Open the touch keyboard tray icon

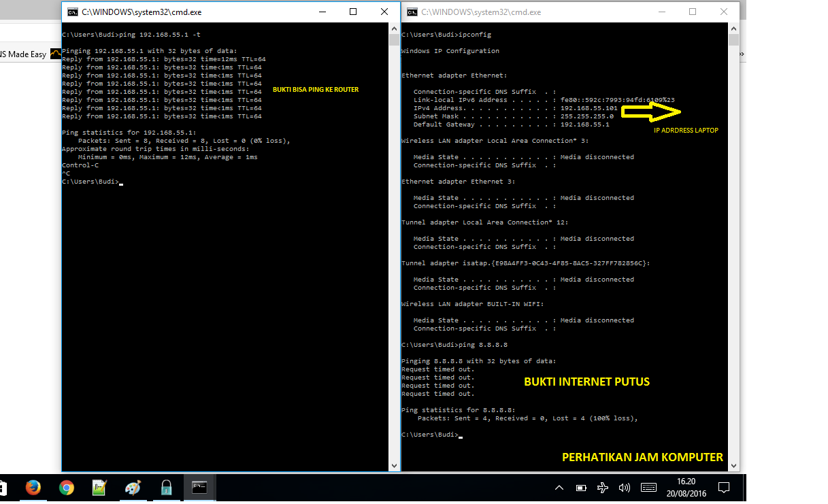tap(648, 488)
